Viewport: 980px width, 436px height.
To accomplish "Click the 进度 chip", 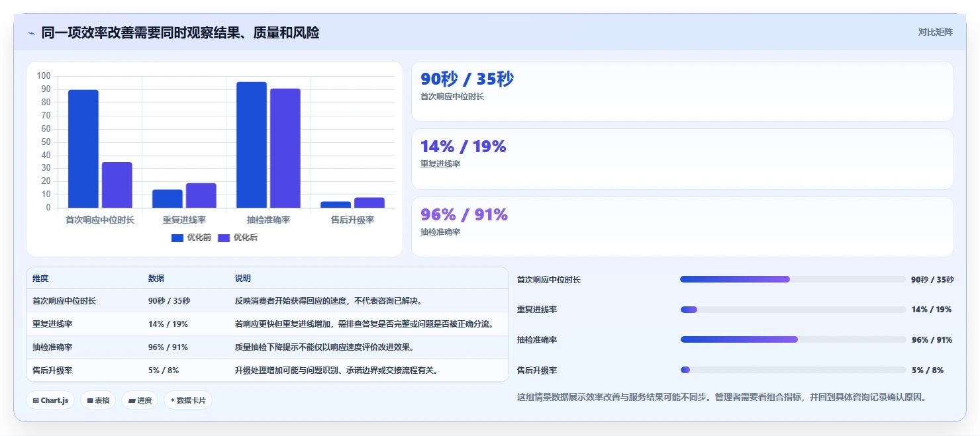I will [x=140, y=400].
